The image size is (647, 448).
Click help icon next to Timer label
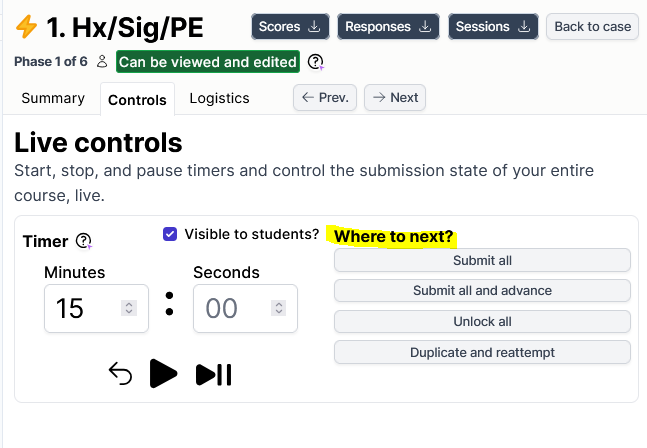pyautogui.click(x=84, y=241)
